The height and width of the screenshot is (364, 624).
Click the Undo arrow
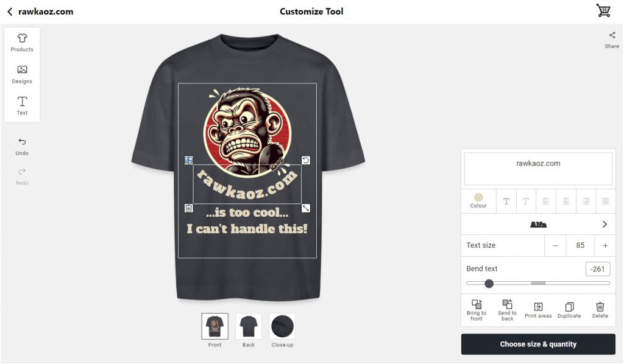tap(22, 146)
